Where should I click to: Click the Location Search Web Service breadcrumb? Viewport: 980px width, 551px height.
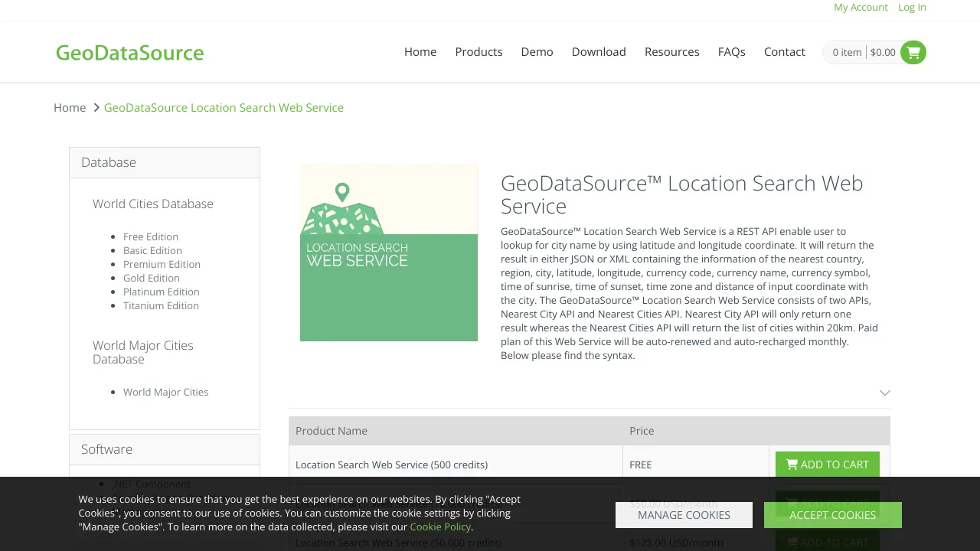[224, 108]
